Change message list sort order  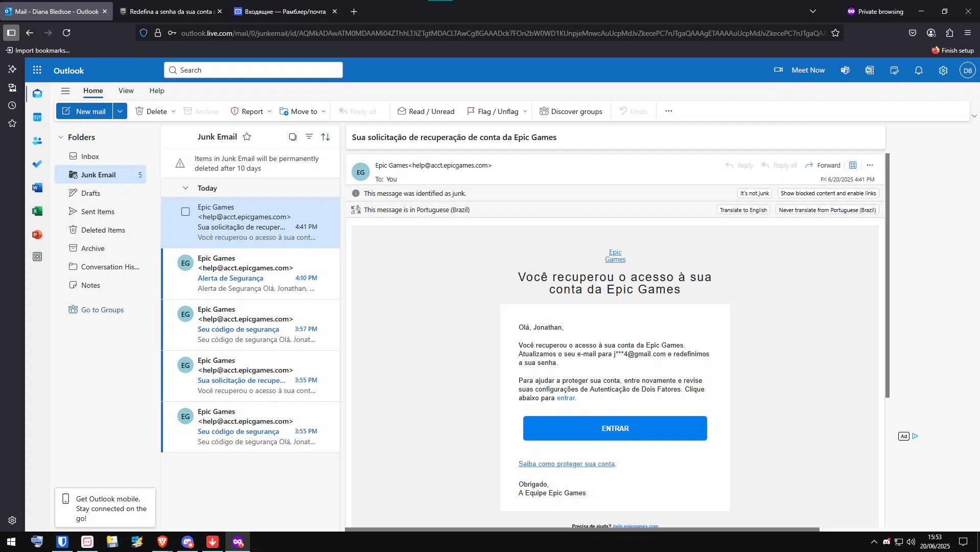tap(325, 136)
